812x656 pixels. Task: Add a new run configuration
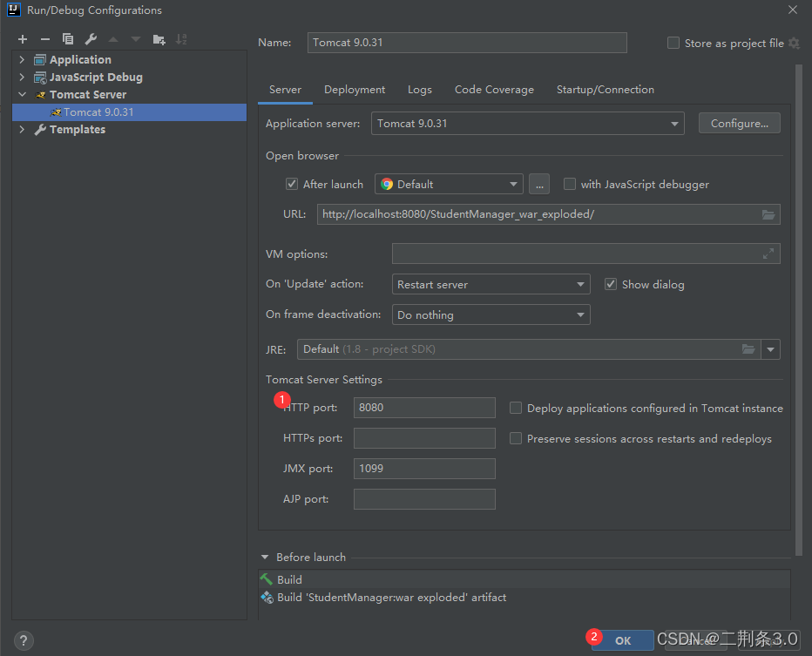pyautogui.click(x=23, y=39)
